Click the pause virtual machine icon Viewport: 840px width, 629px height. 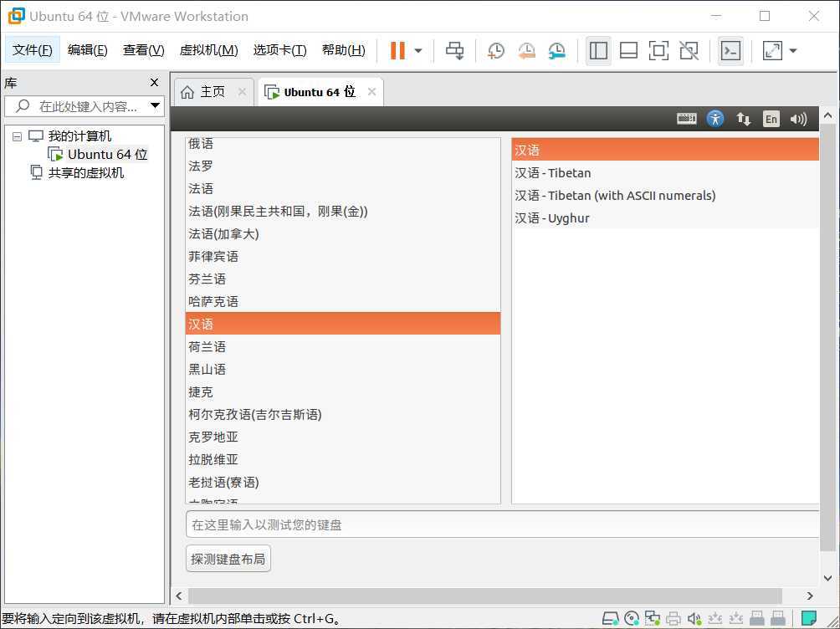tap(397, 50)
